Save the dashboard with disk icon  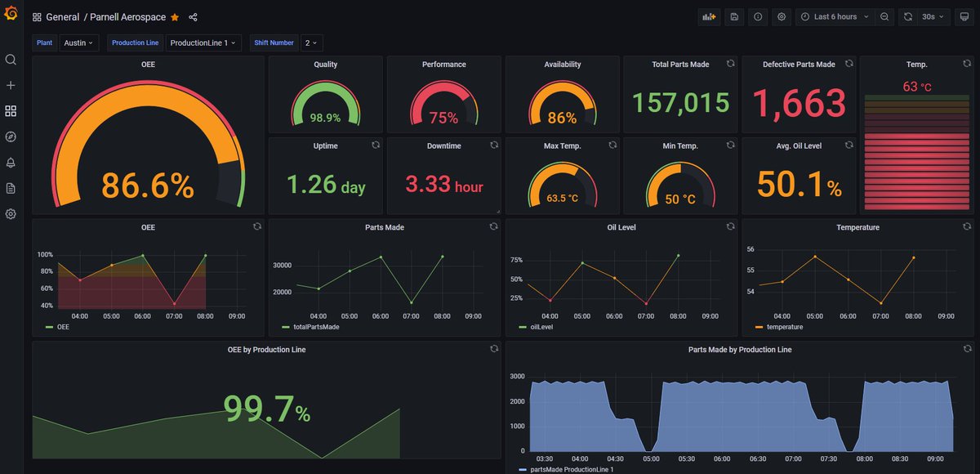click(734, 16)
